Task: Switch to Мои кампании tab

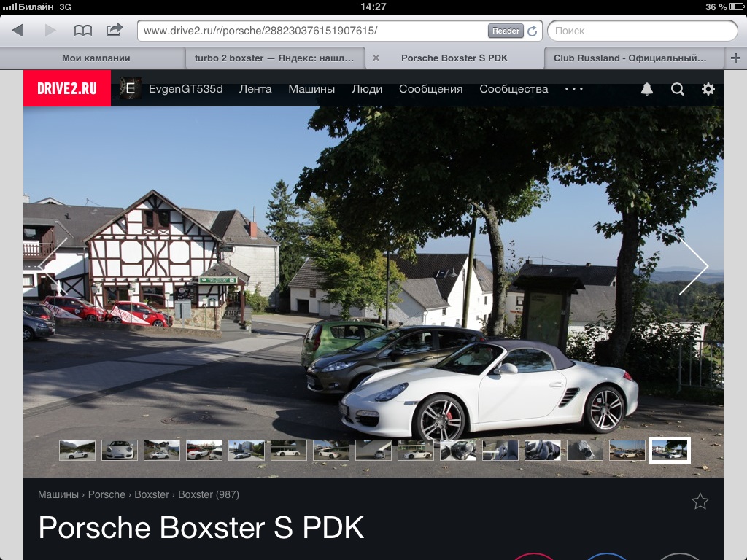Action: click(x=96, y=58)
